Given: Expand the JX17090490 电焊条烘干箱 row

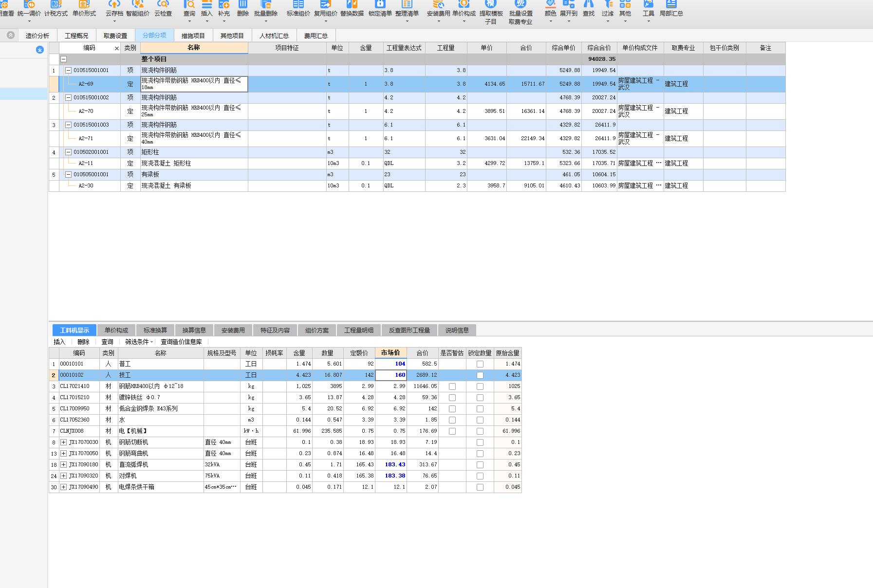Looking at the screenshot, I should [x=63, y=487].
